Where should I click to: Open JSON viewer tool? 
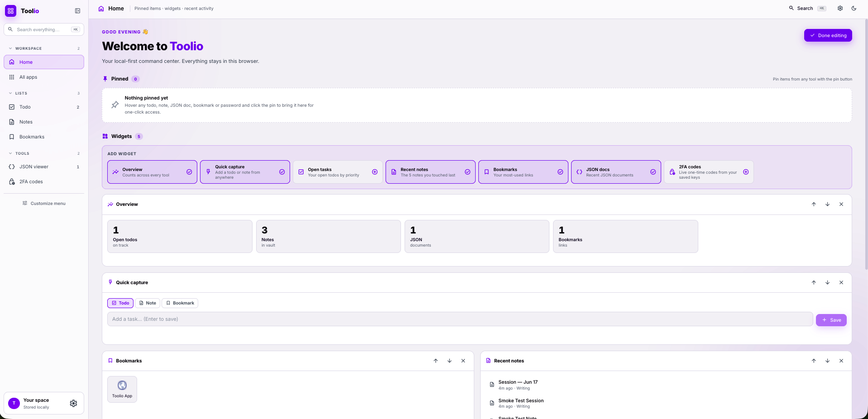click(x=44, y=167)
